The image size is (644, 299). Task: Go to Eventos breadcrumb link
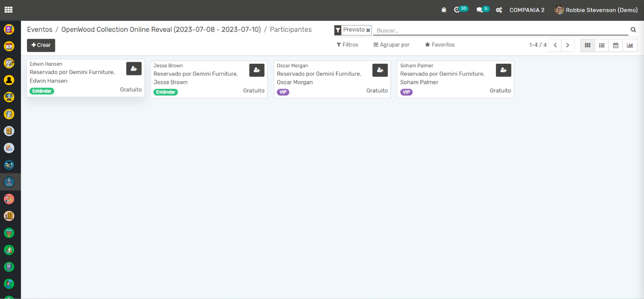39,30
